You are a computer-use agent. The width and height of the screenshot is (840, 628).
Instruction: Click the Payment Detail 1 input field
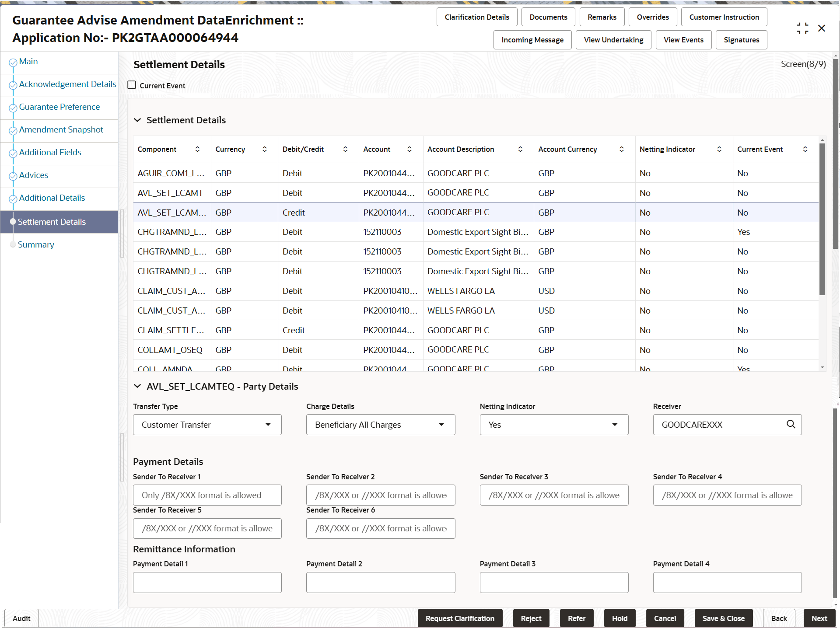click(x=207, y=582)
